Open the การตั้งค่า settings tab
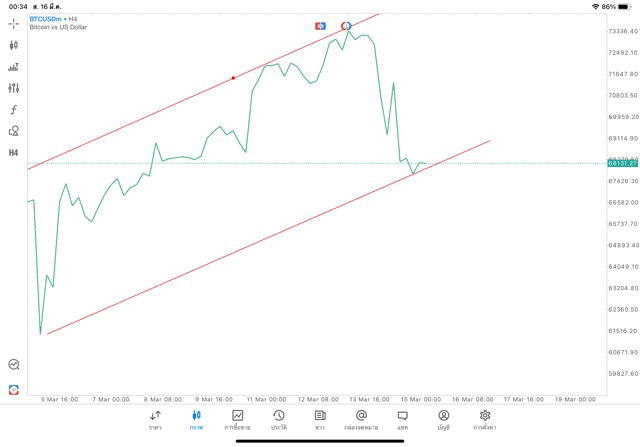Viewport: 640px width, 447px height. [x=485, y=420]
